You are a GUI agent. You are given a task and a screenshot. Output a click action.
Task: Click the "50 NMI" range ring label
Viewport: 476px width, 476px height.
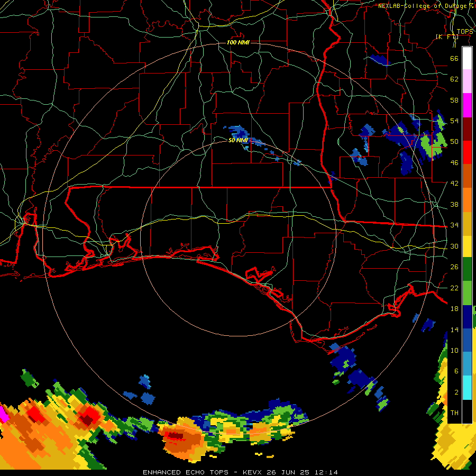pos(238,140)
